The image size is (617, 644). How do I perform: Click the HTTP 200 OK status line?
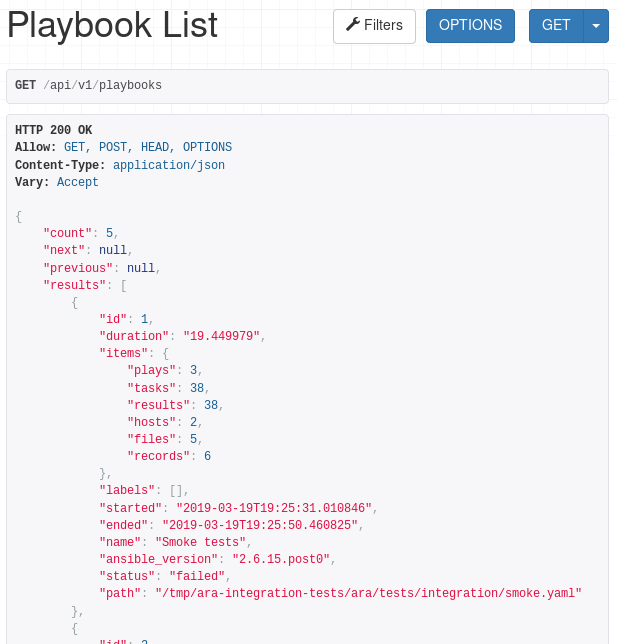coord(53,130)
